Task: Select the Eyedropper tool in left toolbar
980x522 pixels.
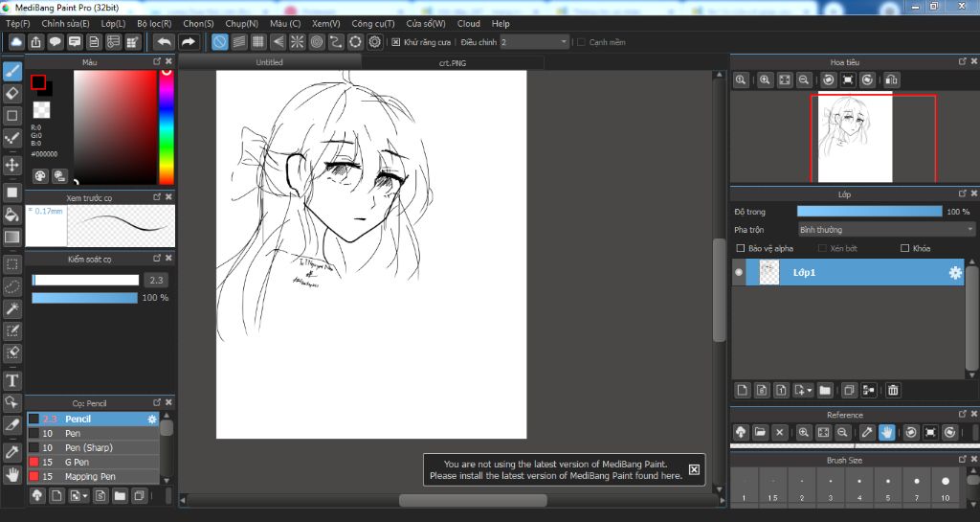Action: pyautogui.click(x=11, y=453)
